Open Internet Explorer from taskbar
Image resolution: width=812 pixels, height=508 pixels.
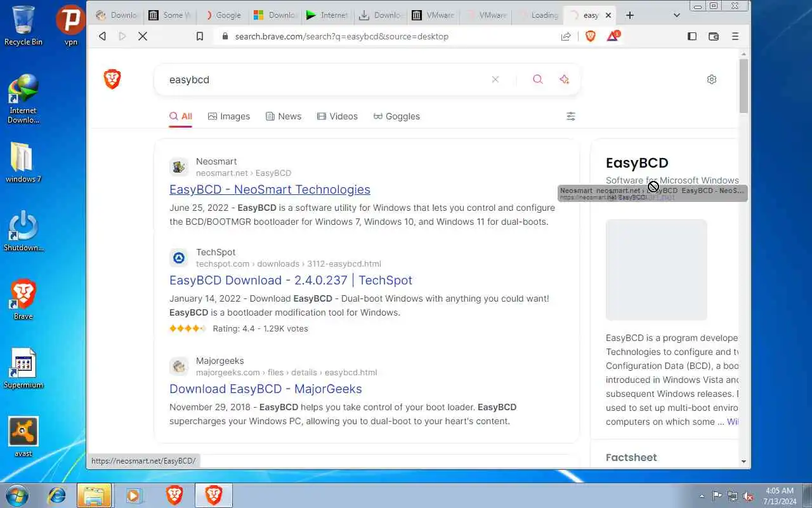click(x=57, y=495)
